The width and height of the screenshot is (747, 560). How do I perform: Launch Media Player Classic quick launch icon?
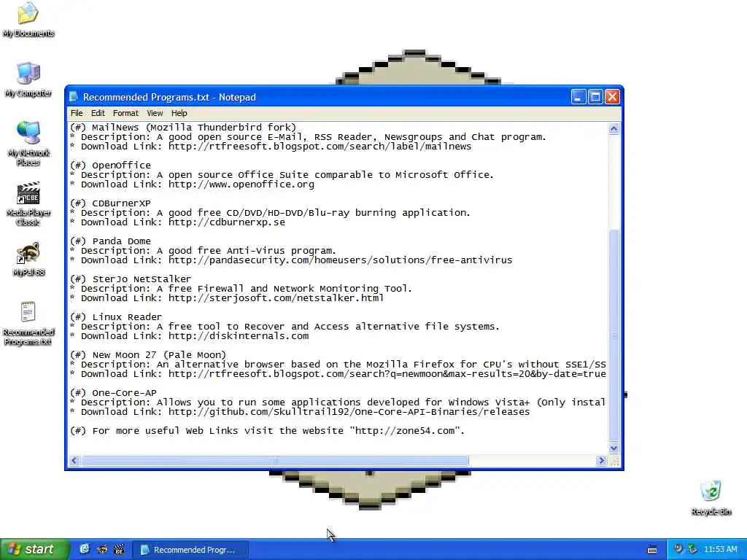[119, 549]
